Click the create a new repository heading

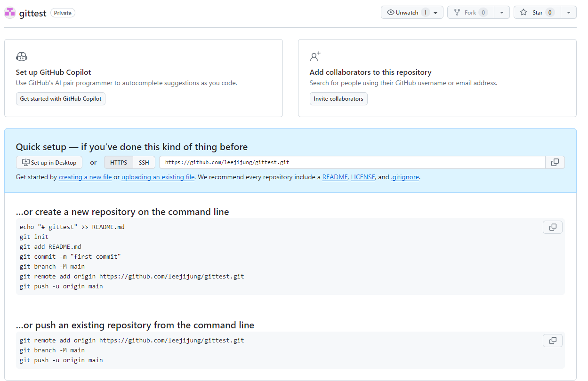(x=122, y=212)
